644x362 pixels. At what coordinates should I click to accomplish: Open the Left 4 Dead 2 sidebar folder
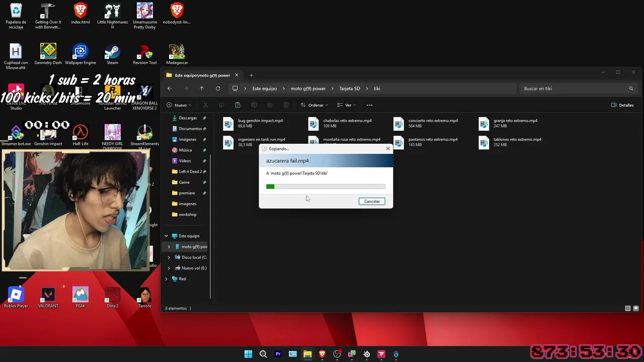(189, 171)
